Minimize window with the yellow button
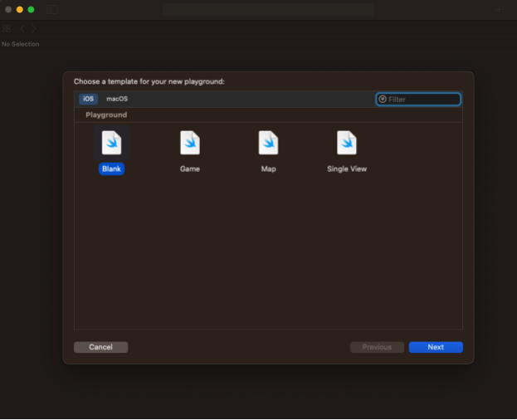517x420 pixels. [x=20, y=10]
